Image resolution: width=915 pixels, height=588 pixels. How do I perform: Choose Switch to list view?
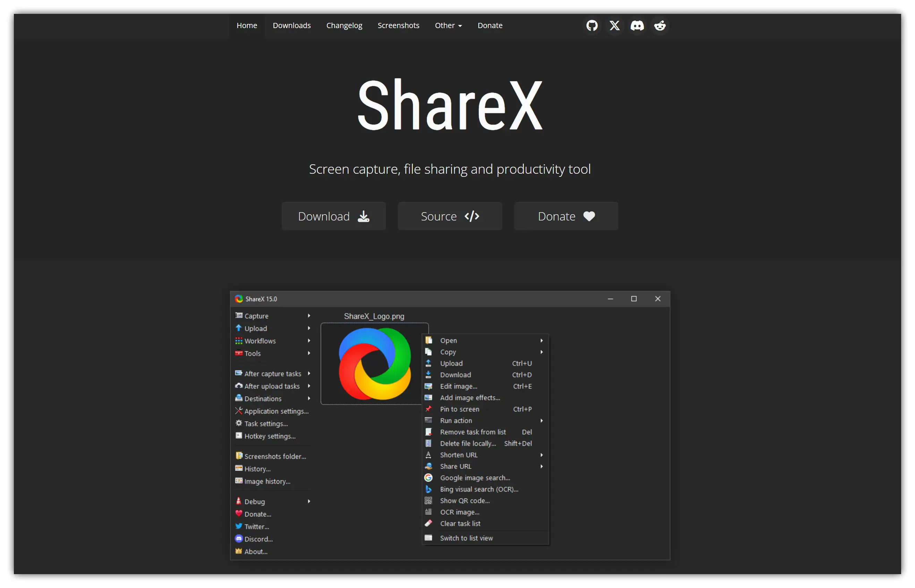point(485,538)
